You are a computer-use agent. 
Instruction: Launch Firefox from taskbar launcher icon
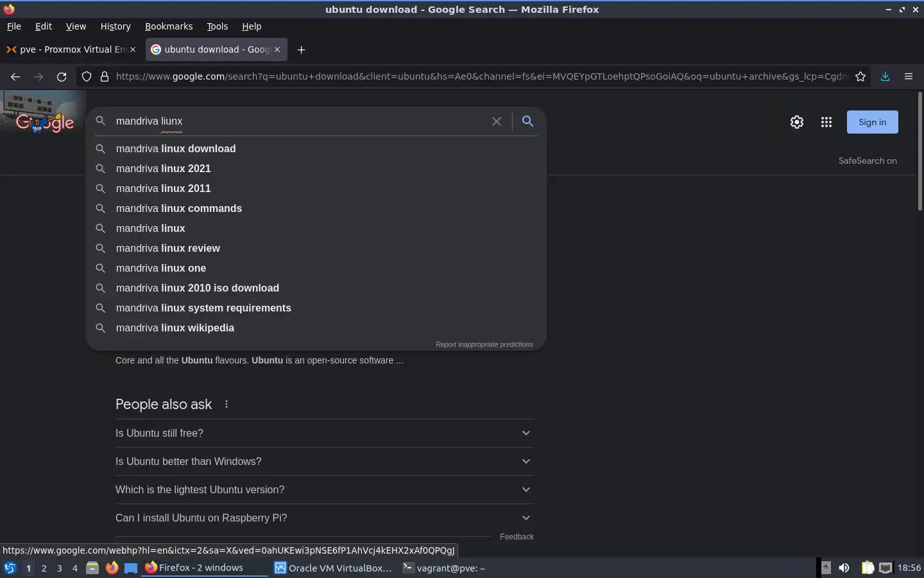[x=112, y=568]
